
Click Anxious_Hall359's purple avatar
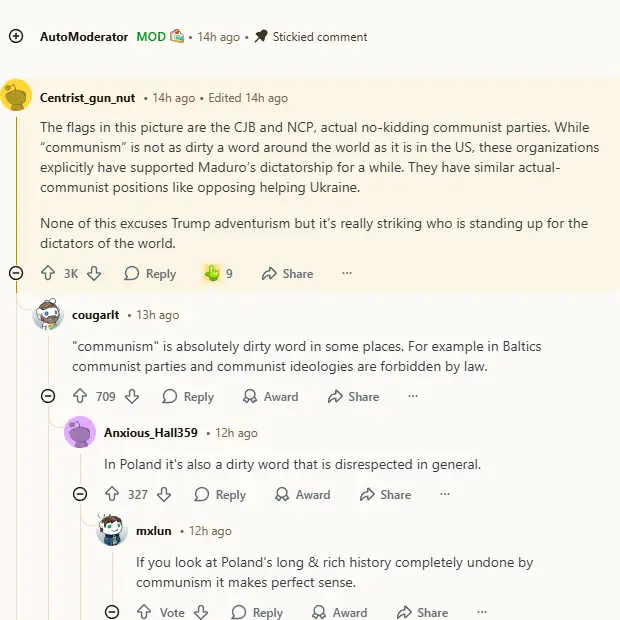coord(80,433)
